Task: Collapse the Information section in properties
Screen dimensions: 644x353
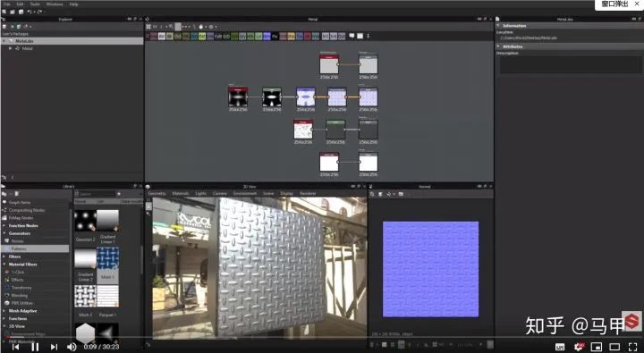Action: (x=498, y=25)
